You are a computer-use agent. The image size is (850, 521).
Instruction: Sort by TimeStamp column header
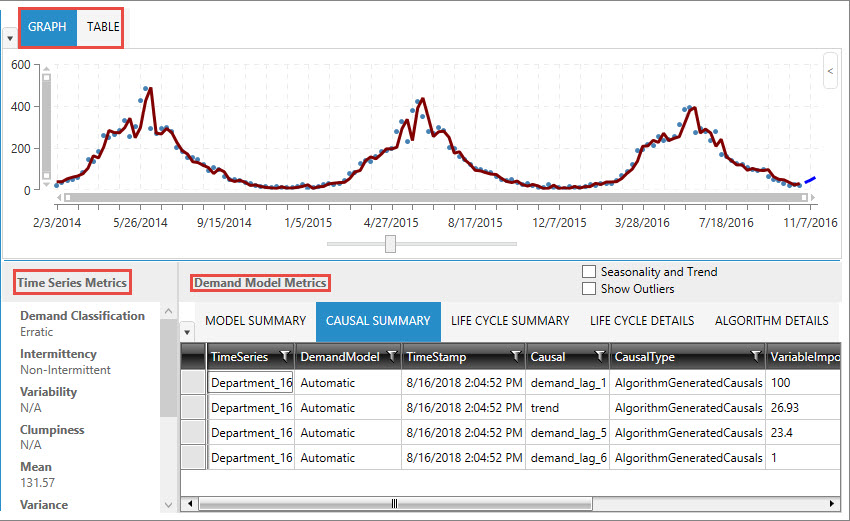(436, 357)
